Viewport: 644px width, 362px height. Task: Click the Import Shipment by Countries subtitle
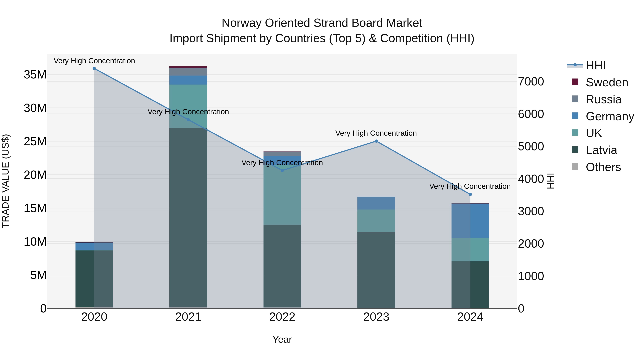click(322, 38)
